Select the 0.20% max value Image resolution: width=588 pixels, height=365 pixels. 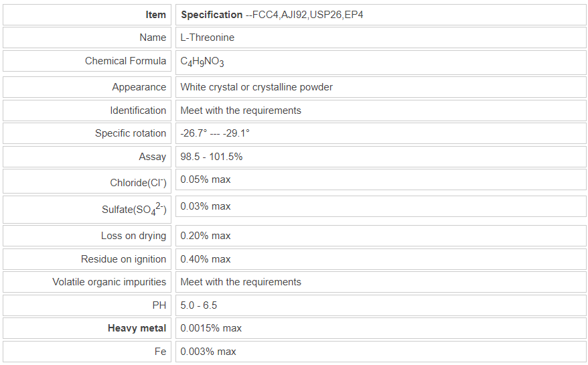[206, 236]
